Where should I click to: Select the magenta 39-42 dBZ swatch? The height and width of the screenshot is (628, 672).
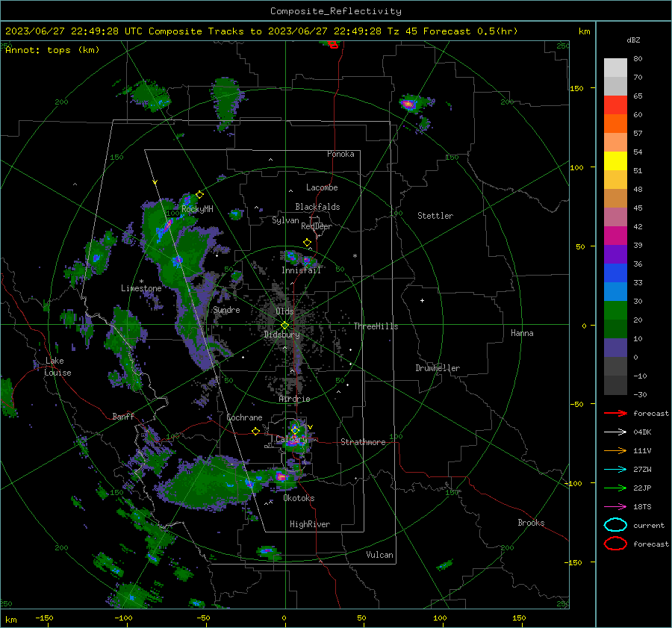[x=615, y=235]
